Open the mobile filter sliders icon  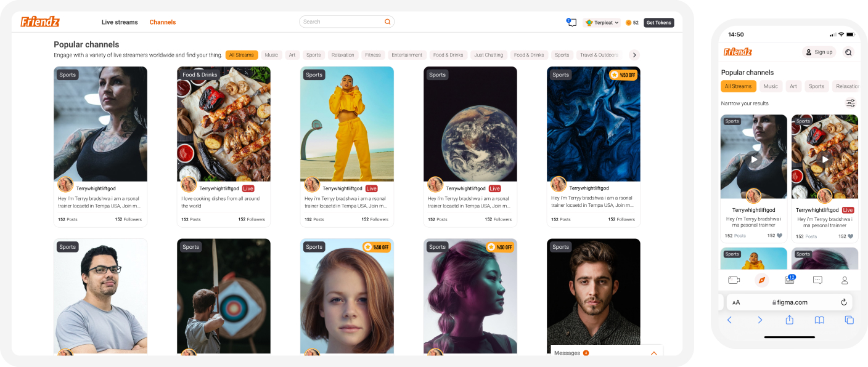tap(851, 103)
